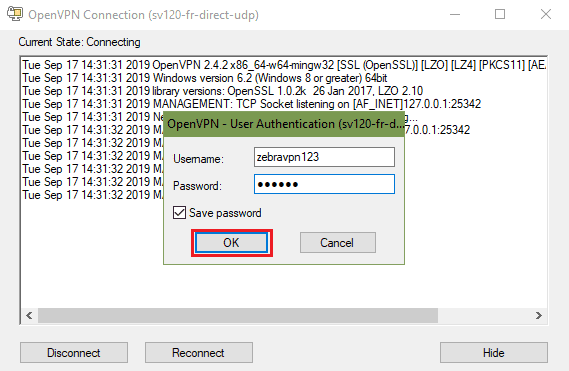Click the log scrollbar right arrow

tap(539, 315)
